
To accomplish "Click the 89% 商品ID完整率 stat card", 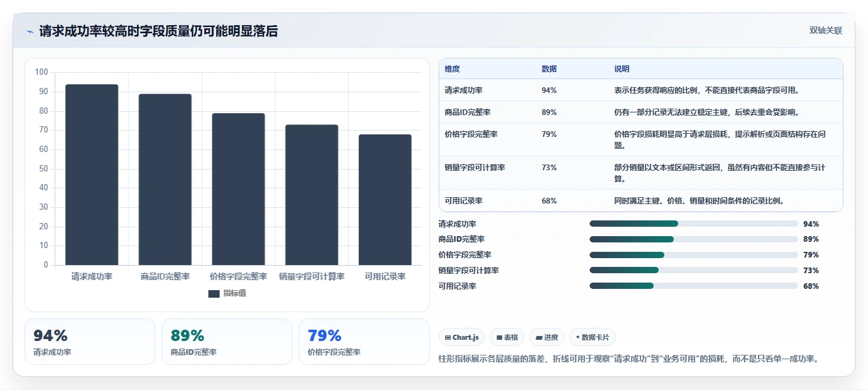I will click(x=227, y=342).
